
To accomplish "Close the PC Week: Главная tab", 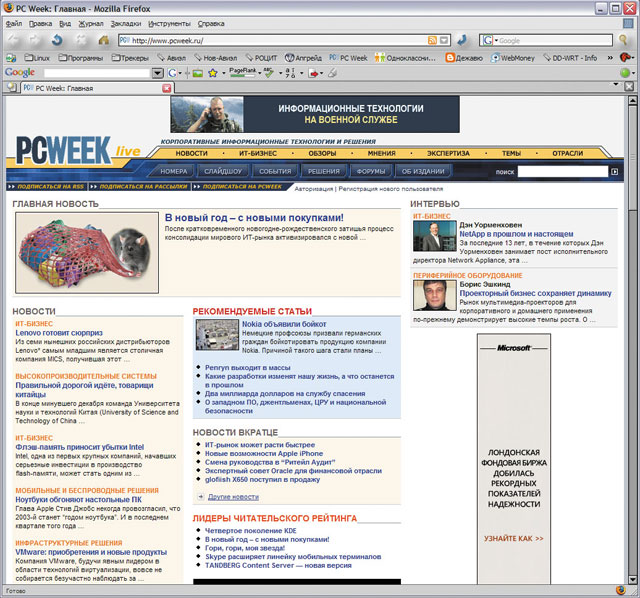I will [167, 88].
